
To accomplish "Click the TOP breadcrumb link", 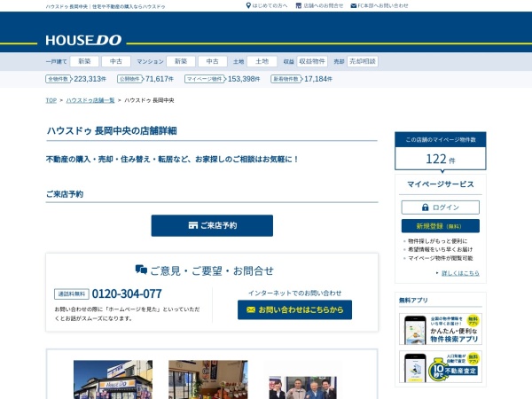I will 51,100.
